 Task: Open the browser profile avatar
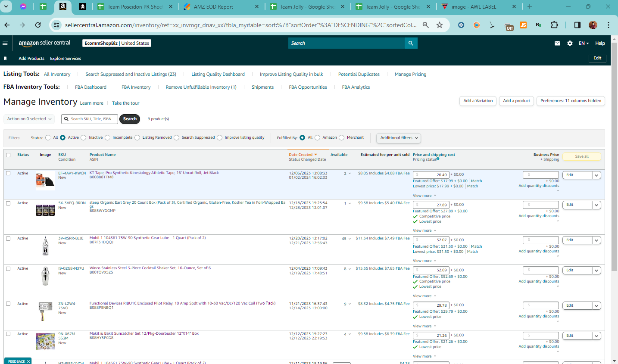593,25
